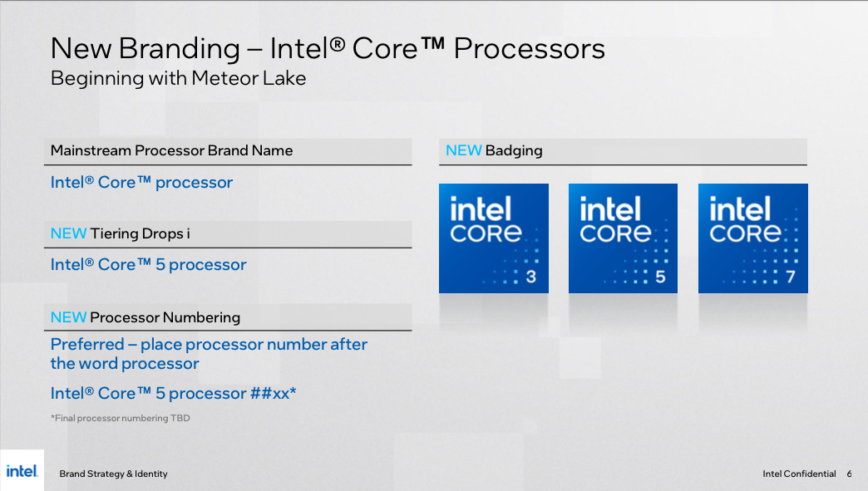Click the Intel Core 3 badge
The image size is (868, 491).
[x=493, y=238]
